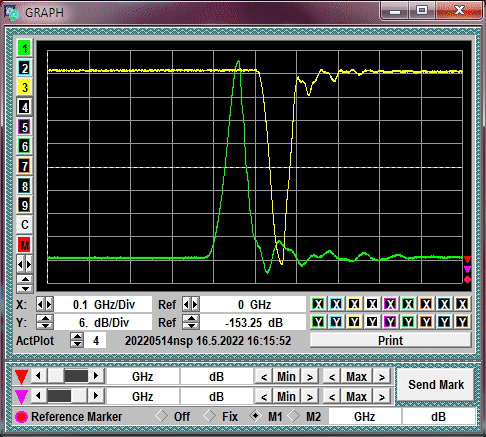The width and height of the screenshot is (486, 437).
Task: Click the ActPlot stepper arrows
Action: point(77,340)
